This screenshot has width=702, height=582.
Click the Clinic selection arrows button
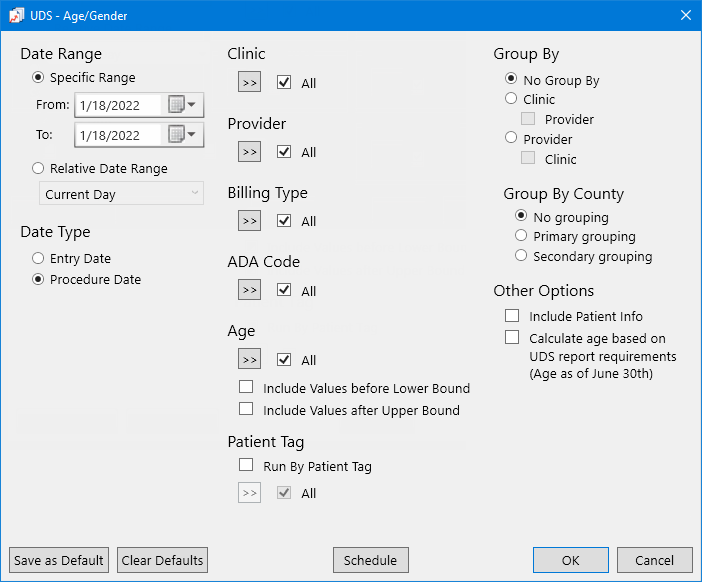pyautogui.click(x=249, y=82)
